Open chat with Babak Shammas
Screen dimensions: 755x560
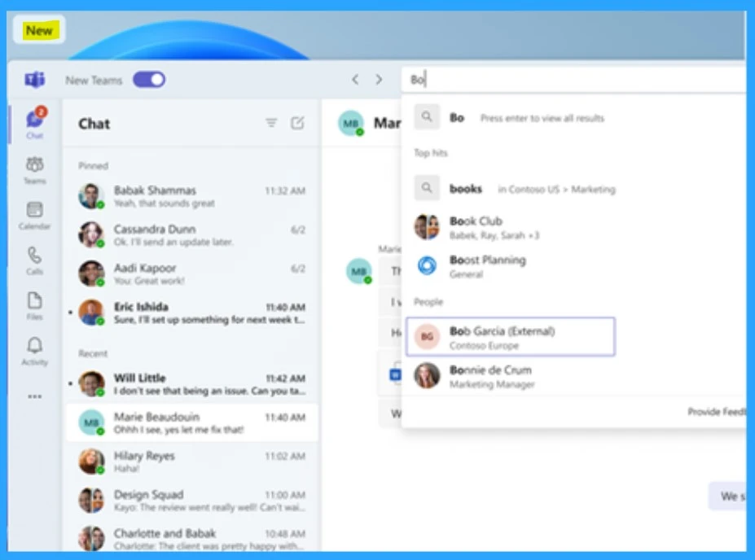pos(191,196)
